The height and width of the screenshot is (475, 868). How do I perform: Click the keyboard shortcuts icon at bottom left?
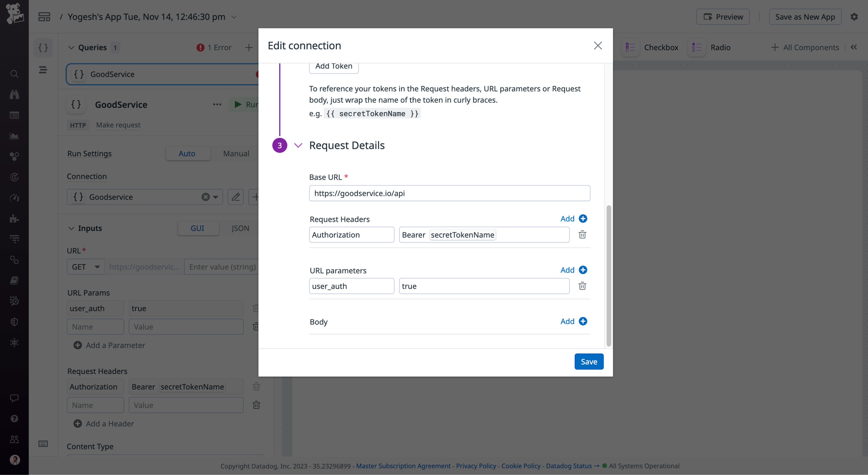pyautogui.click(x=43, y=444)
